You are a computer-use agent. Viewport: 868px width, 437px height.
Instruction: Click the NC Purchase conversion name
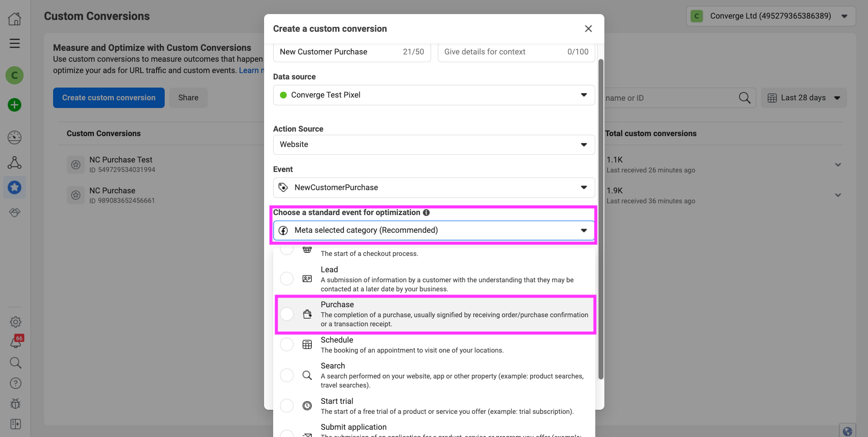point(112,191)
